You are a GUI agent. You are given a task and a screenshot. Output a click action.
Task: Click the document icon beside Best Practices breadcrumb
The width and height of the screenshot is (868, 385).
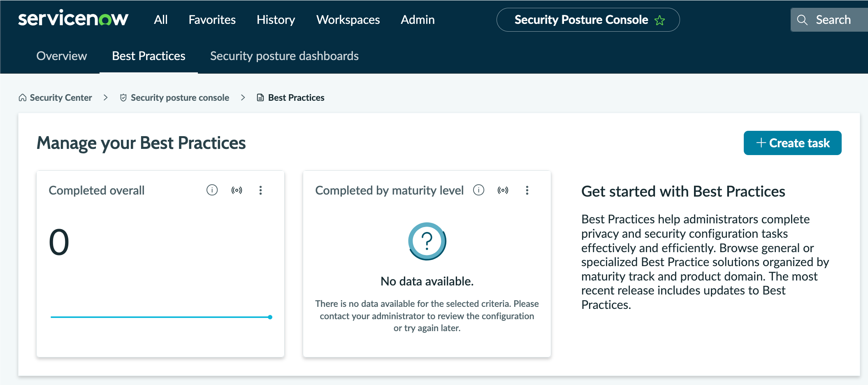(260, 97)
